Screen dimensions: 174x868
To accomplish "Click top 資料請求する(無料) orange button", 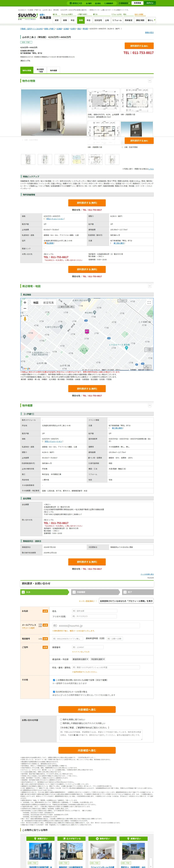I will click(x=139, y=46).
